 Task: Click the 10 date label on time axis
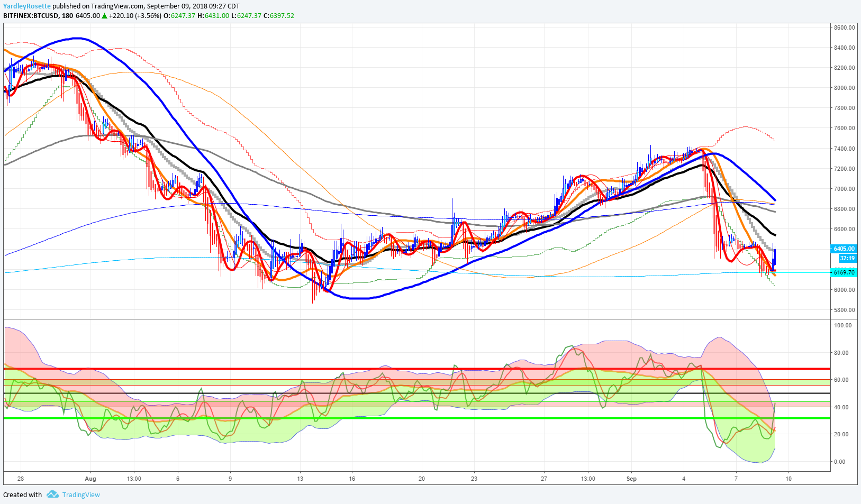click(x=789, y=479)
